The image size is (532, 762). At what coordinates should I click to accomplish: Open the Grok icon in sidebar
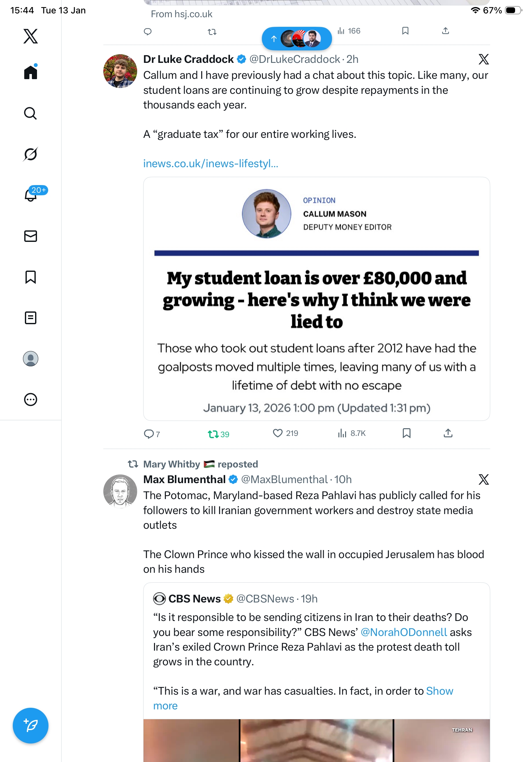[x=31, y=154]
